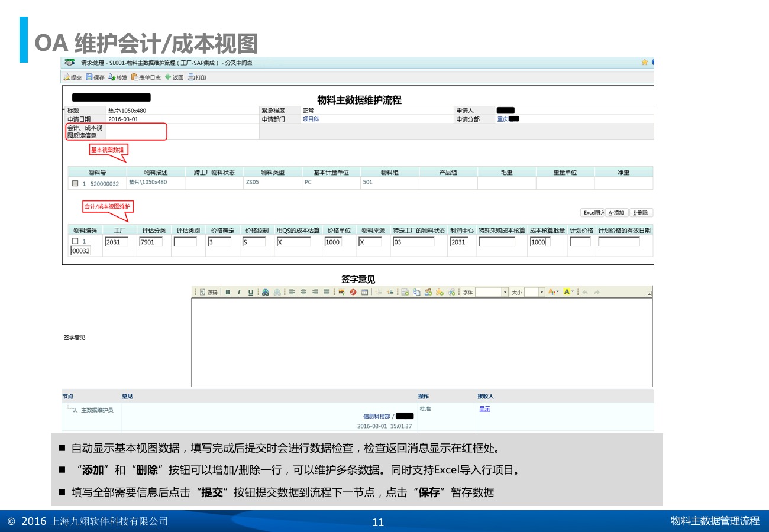Click the 工厂 input field containing 2031
The image size is (769, 532).
pos(116,242)
